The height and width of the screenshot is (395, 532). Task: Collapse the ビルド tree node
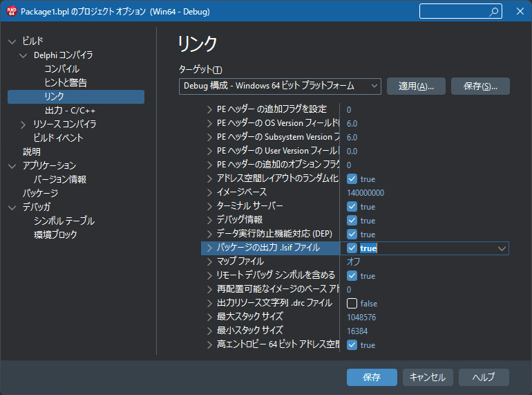click(12, 42)
